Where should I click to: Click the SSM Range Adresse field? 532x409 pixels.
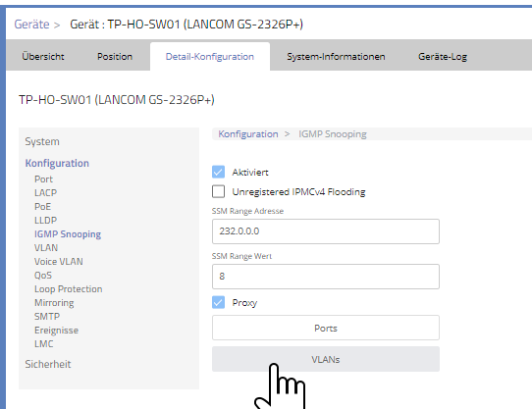coord(326,231)
